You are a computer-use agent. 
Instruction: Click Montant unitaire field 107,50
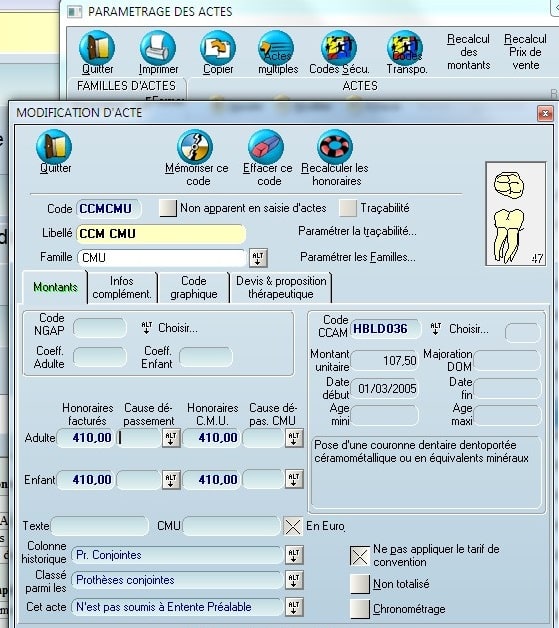click(x=385, y=360)
